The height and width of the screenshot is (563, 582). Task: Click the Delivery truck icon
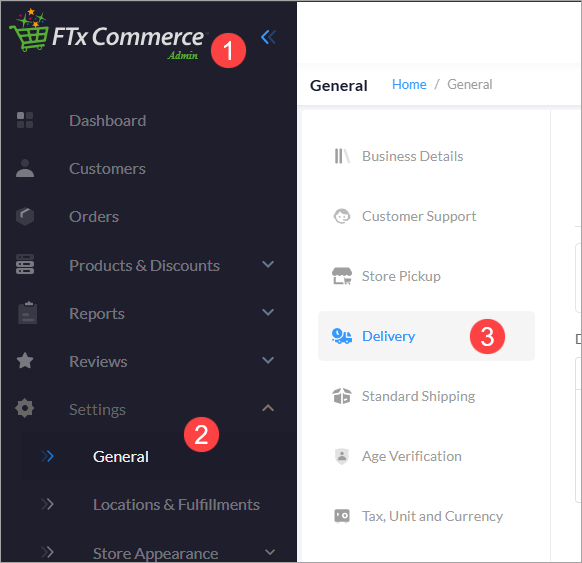[341, 336]
